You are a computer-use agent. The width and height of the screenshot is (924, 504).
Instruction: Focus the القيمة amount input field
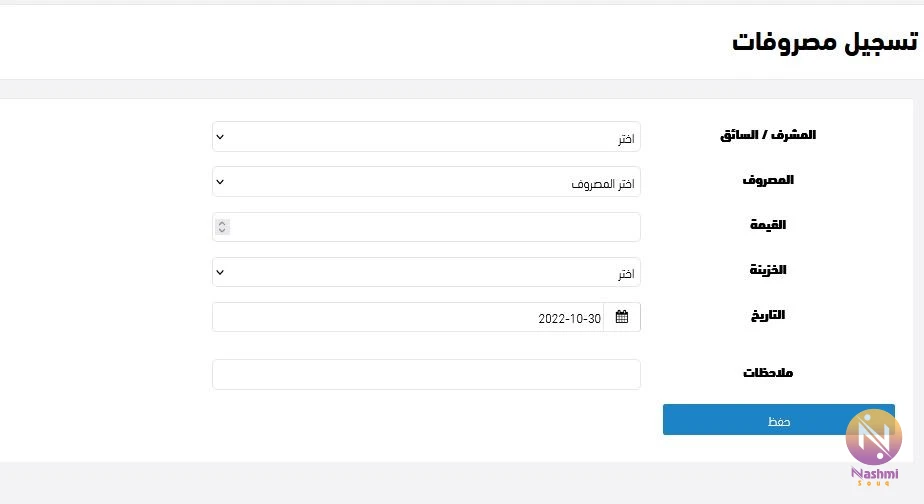(426, 227)
